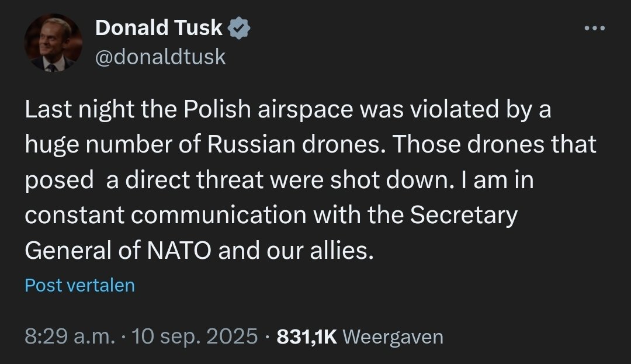The width and height of the screenshot is (631, 364).
Task: Open the @donaldtusk handle link
Action: tap(160, 57)
